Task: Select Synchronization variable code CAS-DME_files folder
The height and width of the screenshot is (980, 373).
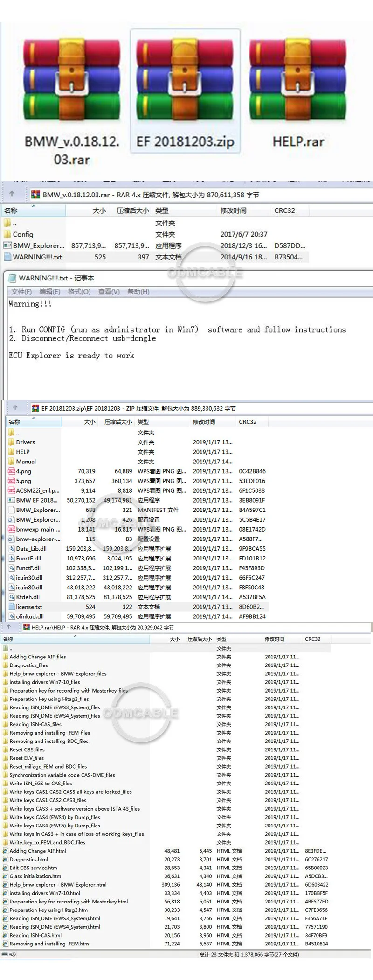Action: tap(62, 775)
